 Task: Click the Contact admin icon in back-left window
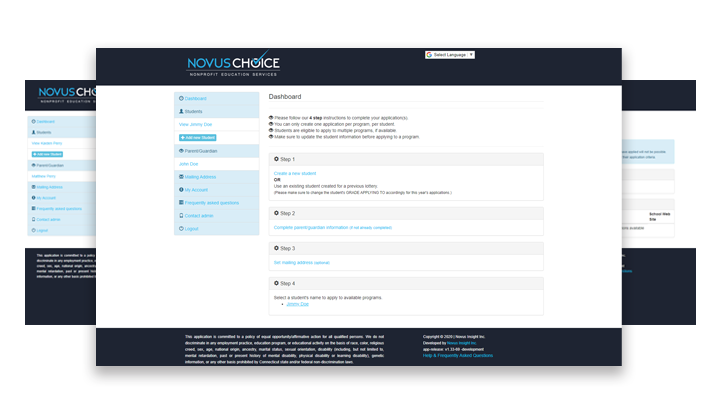pyautogui.click(x=33, y=220)
